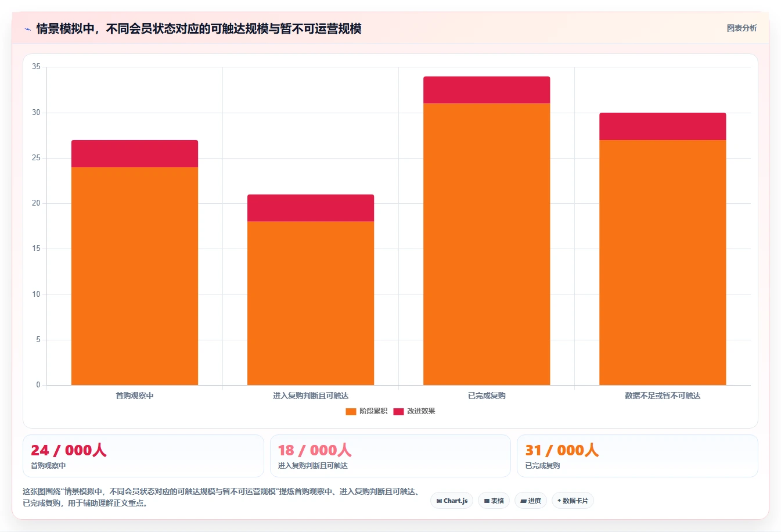Open the 31 / 000人 已完成复购 card
Viewport: 781px width, 532px height.
pos(637,456)
